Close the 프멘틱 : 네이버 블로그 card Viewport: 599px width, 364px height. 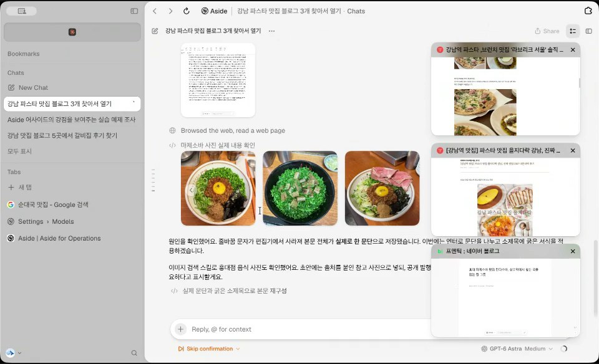(573, 251)
